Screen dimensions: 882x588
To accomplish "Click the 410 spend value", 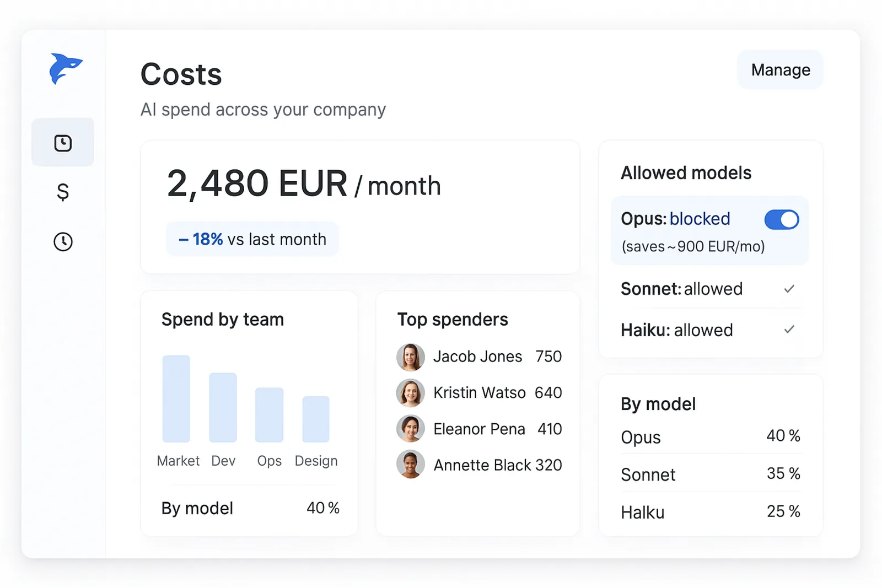I will [x=550, y=429].
